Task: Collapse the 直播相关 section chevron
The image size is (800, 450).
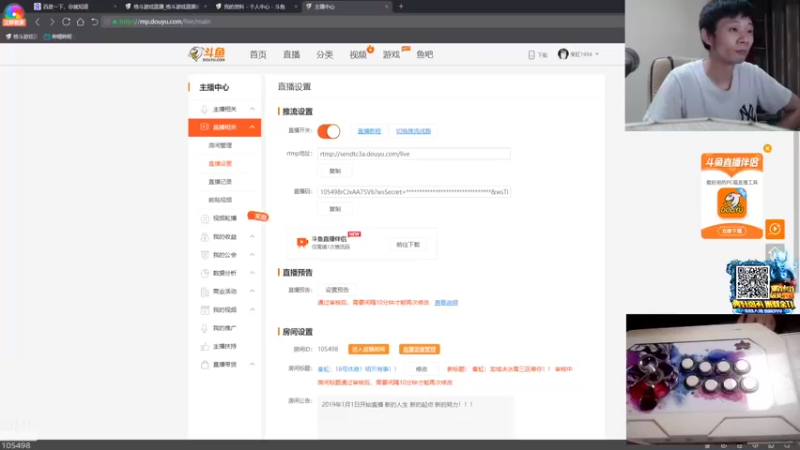Action: (x=252, y=127)
